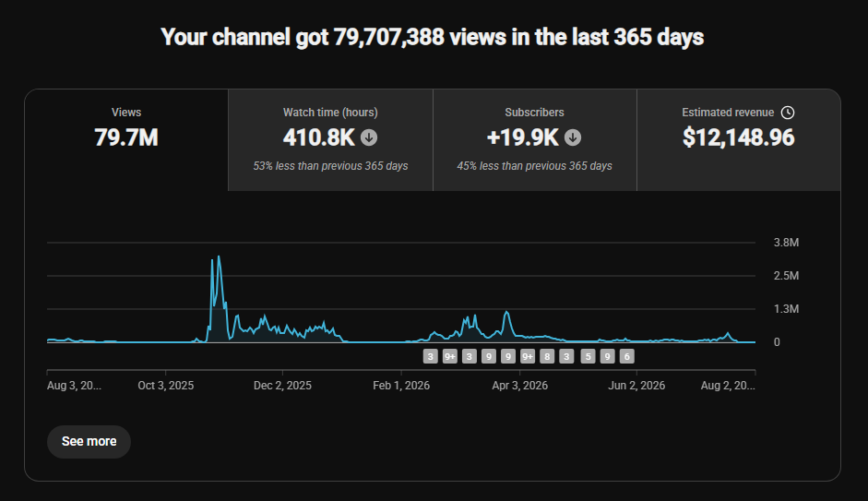Select the first 9+ video marker
The width and height of the screenshot is (868, 501).
point(450,356)
